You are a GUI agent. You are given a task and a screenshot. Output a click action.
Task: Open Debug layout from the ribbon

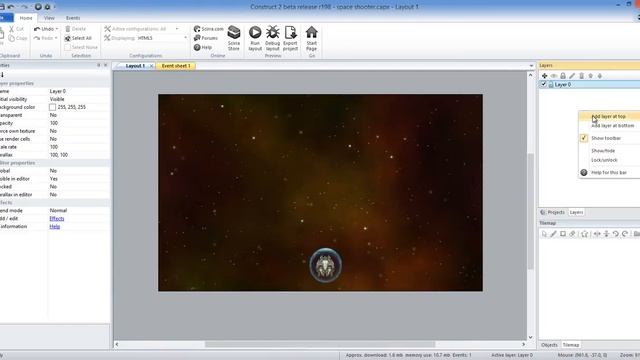[x=273, y=38]
